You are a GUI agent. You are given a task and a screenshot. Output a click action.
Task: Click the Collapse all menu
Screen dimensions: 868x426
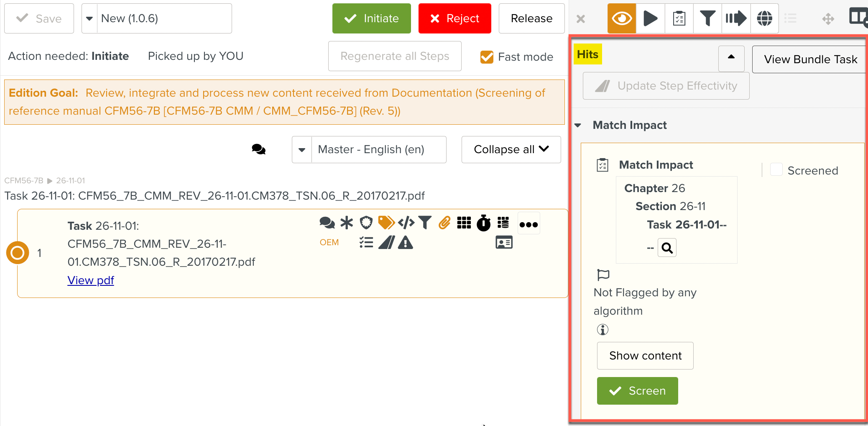tap(511, 149)
